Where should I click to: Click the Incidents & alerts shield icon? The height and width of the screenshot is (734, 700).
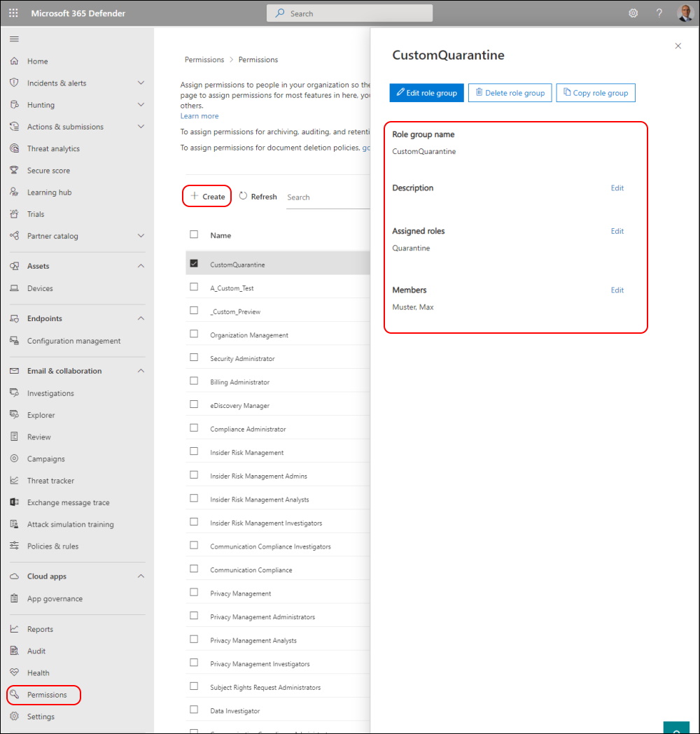click(15, 83)
